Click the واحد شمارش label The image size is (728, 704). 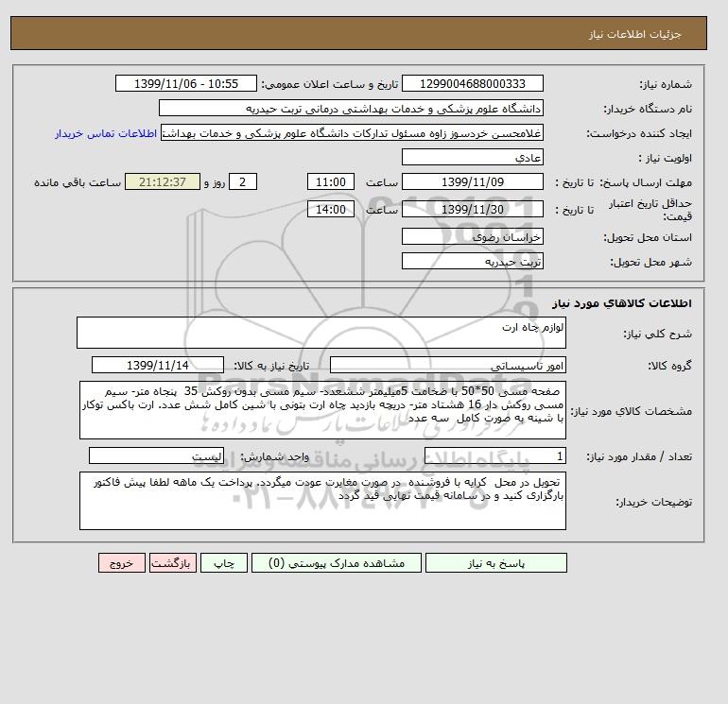pos(274,456)
